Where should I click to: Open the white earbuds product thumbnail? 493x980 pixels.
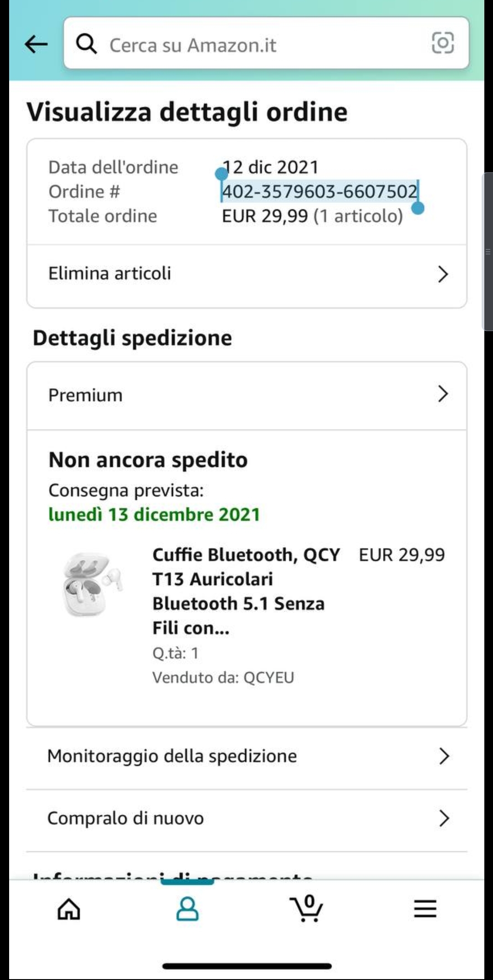click(92, 584)
